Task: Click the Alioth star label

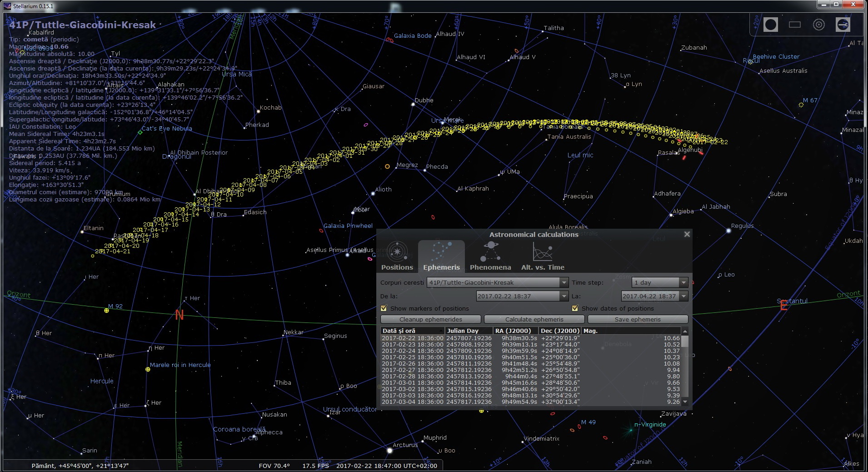Action: [x=383, y=190]
